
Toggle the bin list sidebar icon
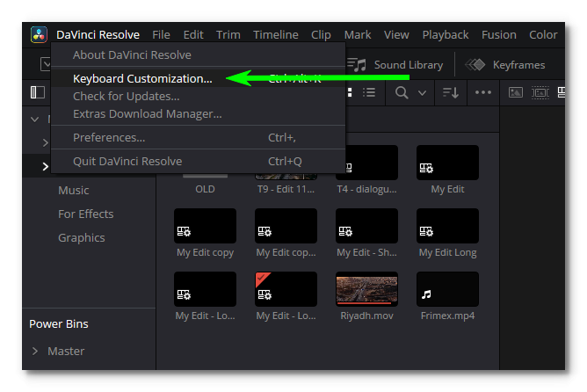point(38,92)
